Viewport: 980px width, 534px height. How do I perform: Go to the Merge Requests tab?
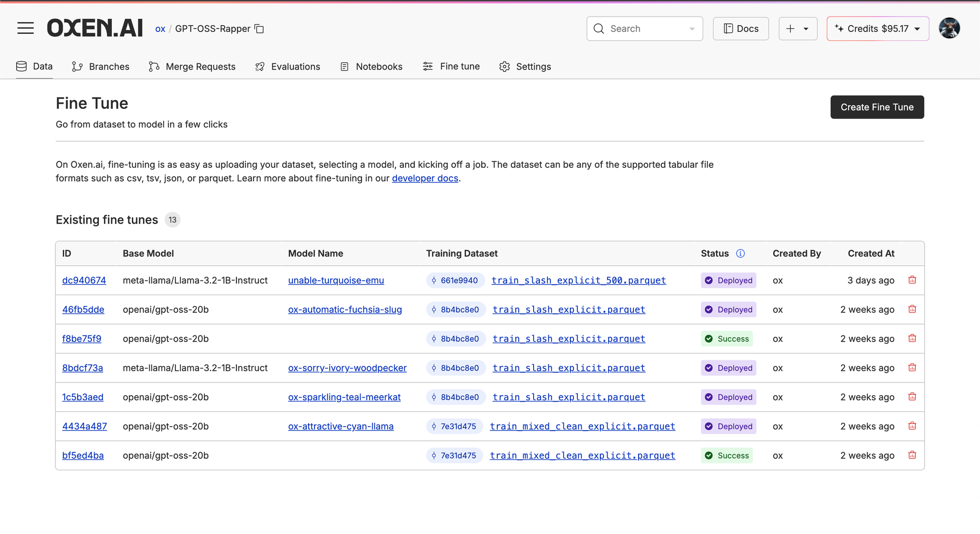[x=192, y=67]
